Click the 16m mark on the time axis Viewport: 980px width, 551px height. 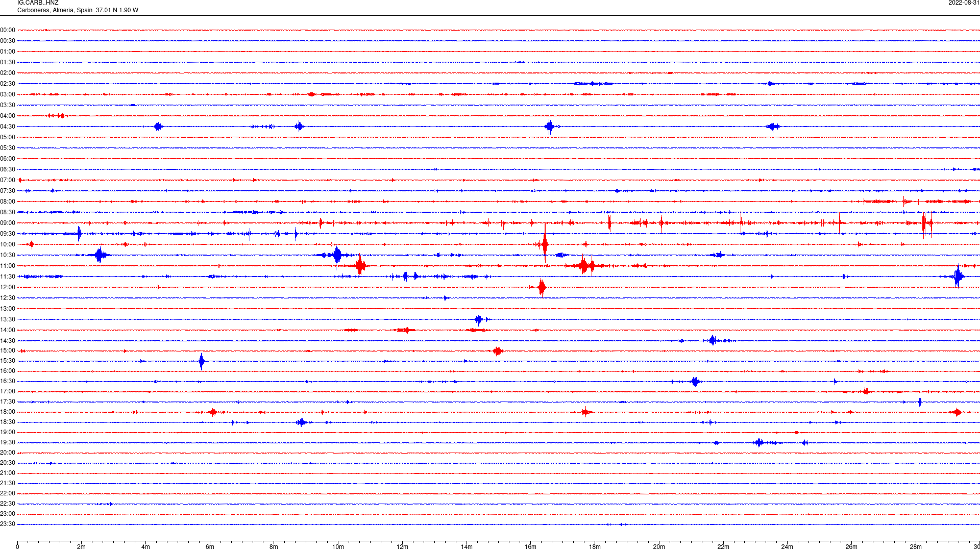531,547
